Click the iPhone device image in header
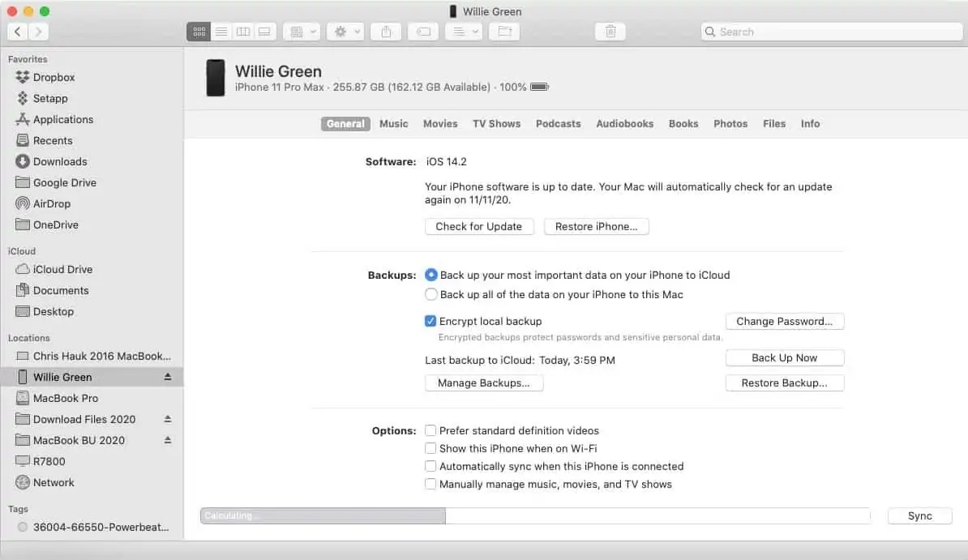The width and height of the screenshot is (968, 560). (216, 78)
